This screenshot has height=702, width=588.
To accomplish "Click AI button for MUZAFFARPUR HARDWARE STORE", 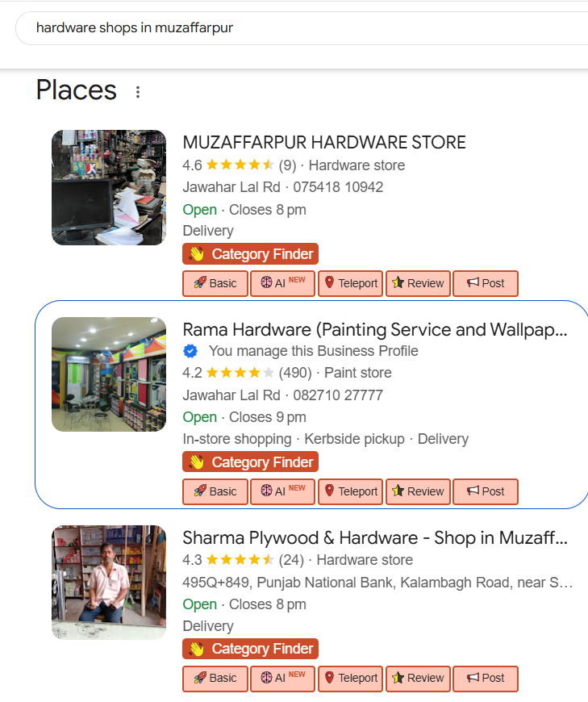I will point(282,283).
